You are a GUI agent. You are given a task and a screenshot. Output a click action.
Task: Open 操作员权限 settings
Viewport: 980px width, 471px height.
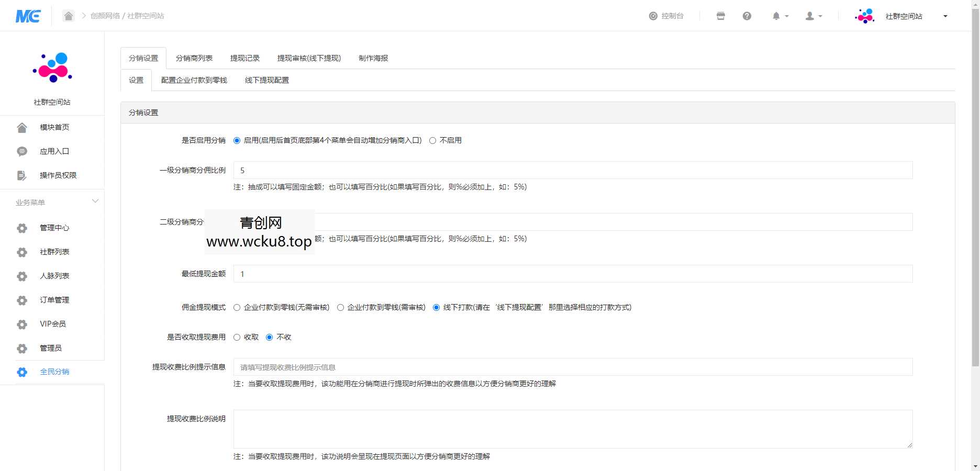(x=58, y=175)
